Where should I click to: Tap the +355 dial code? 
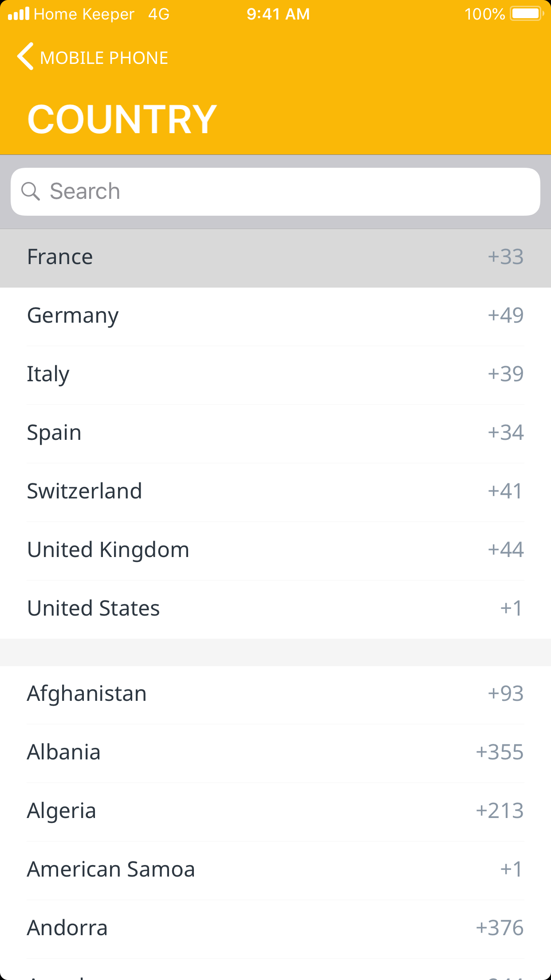coord(500,753)
